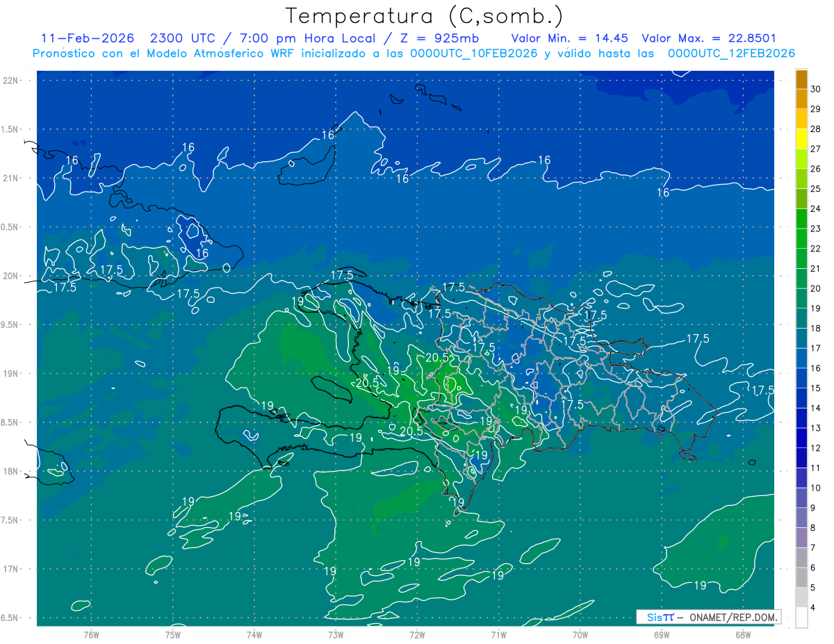Click the dark orange swatch above 30
The height and width of the screenshot is (644, 834).
click(x=801, y=79)
